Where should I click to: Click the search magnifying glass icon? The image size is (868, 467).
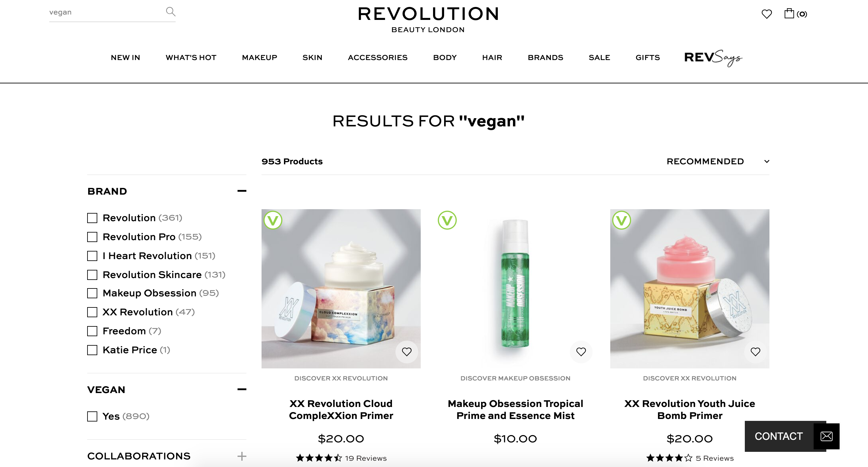[171, 12]
